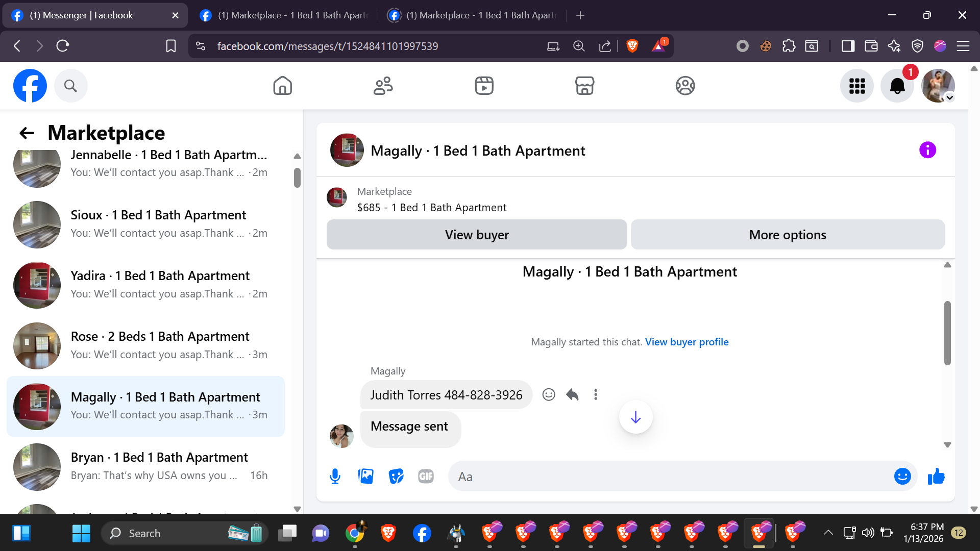980x551 pixels.
Task: Choose a sticker icon
Action: [x=396, y=477]
